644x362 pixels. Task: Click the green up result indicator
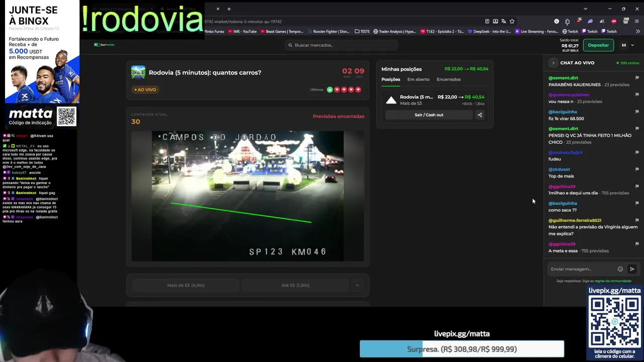330,89
